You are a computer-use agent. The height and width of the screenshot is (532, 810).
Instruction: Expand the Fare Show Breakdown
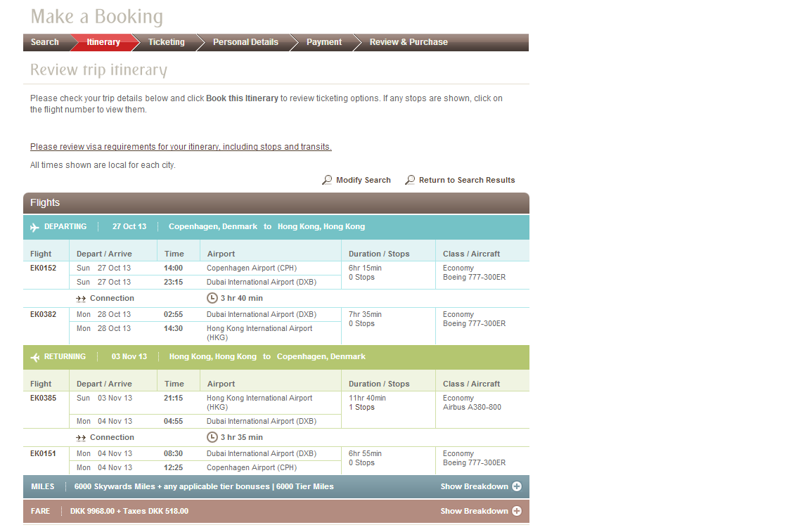click(474, 511)
